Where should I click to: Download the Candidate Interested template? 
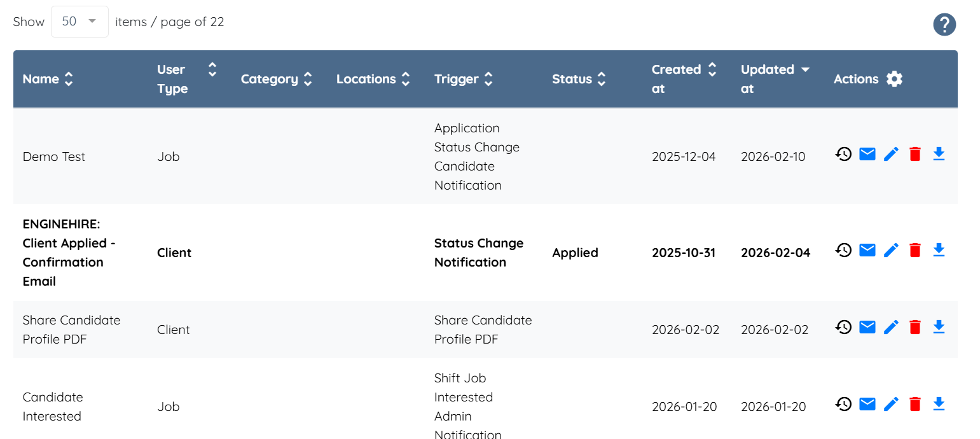939,404
